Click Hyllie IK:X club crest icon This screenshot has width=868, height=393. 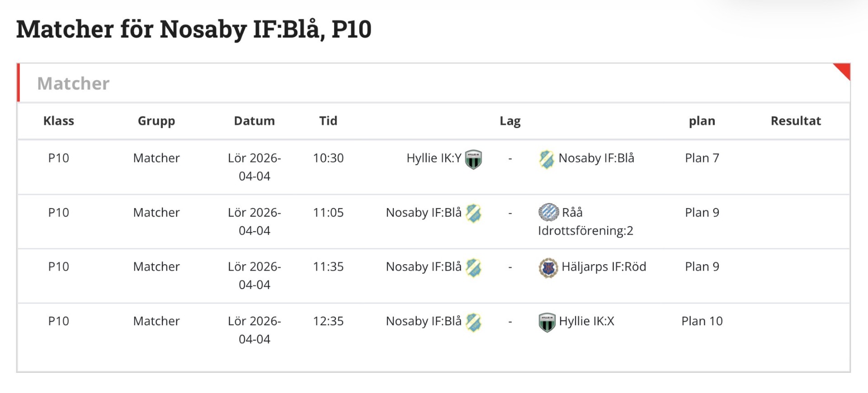click(x=547, y=322)
